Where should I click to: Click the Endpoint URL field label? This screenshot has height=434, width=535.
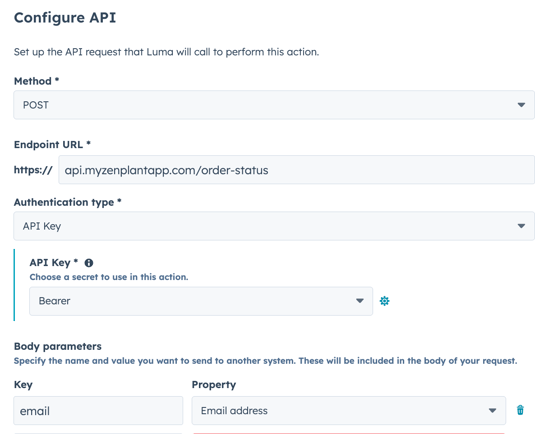(48, 145)
